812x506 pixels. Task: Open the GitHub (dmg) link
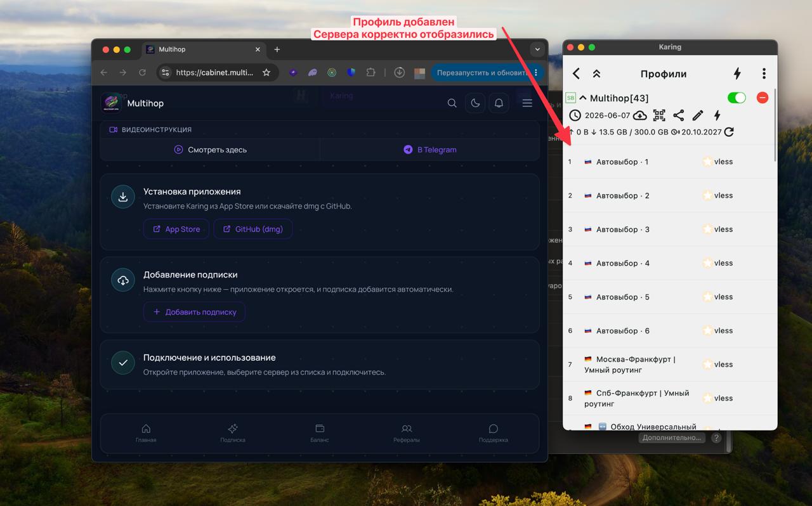coord(252,229)
